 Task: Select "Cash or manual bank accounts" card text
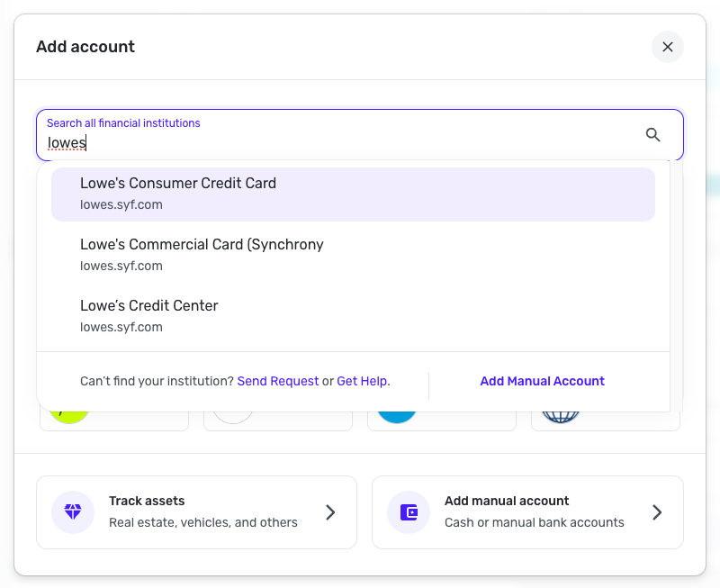534,522
